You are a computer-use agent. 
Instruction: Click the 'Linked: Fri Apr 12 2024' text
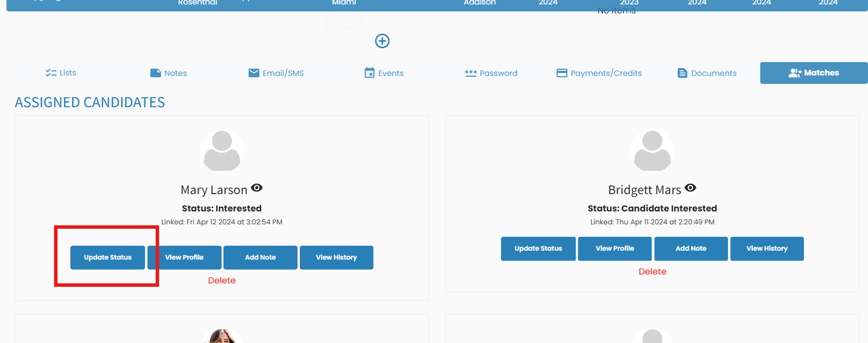click(222, 222)
